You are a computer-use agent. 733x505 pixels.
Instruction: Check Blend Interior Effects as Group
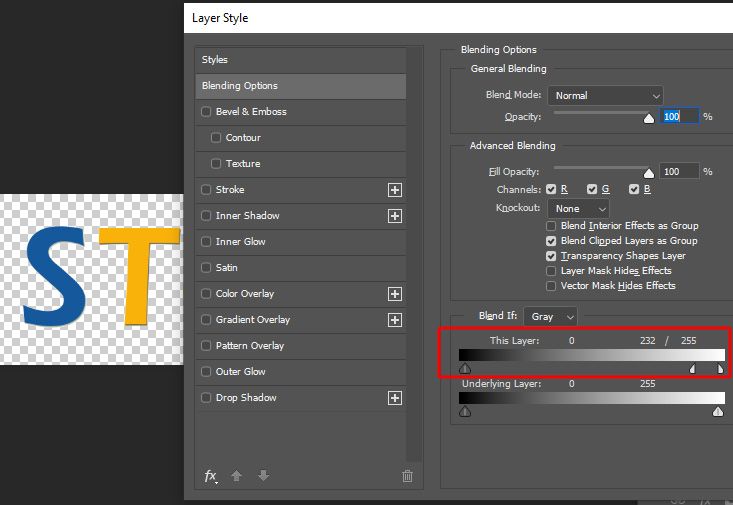pyautogui.click(x=551, y=226)
